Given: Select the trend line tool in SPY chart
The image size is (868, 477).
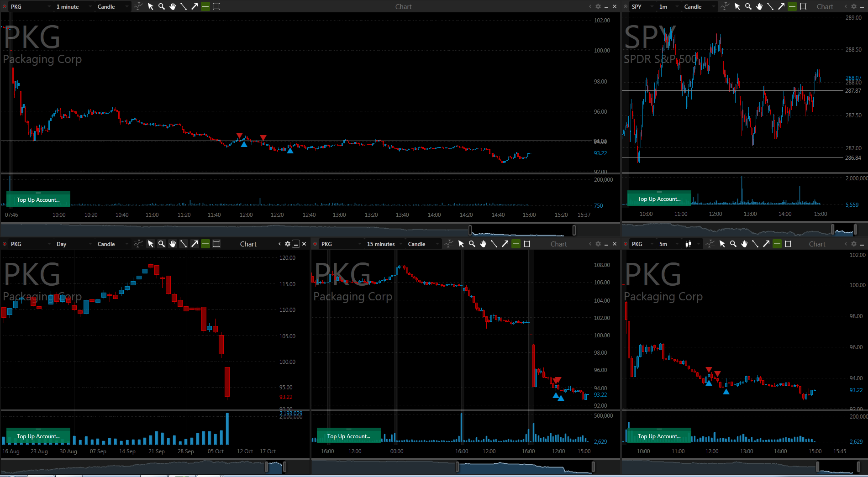Looking at the screenshot, I should 770,6.
